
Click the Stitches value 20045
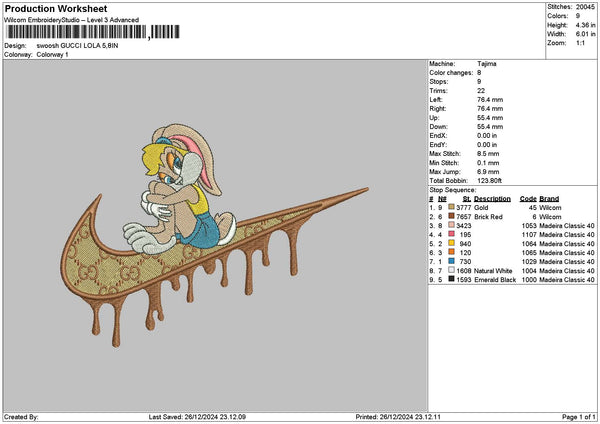(x=585, y=7)
